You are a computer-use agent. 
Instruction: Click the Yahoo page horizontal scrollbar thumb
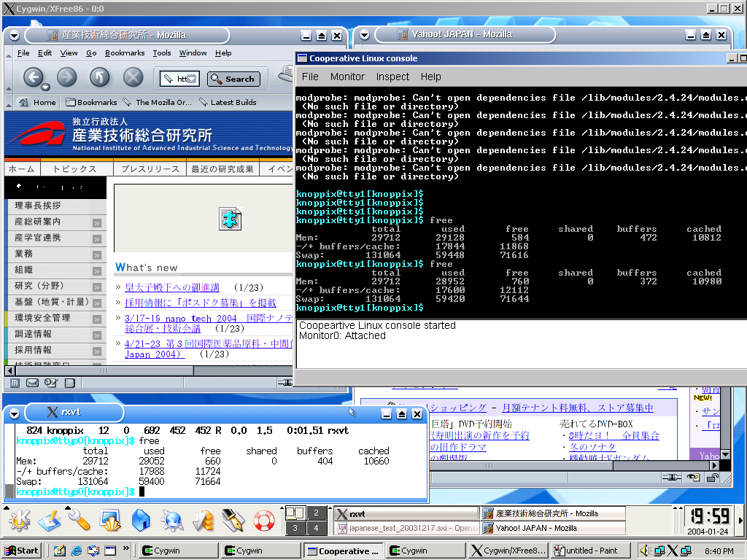(x=521, y=466)
